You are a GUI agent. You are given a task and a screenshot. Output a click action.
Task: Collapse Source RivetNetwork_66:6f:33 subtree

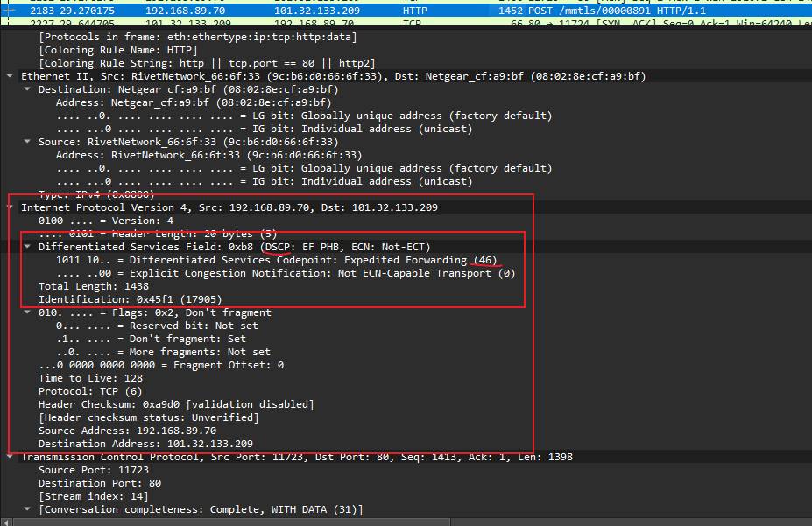point(27,141)
